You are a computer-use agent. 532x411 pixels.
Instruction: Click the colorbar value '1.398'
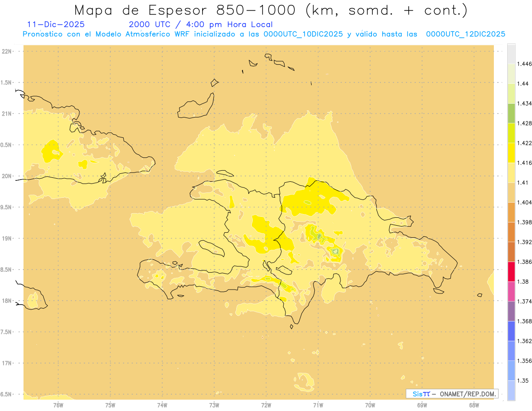525,222
